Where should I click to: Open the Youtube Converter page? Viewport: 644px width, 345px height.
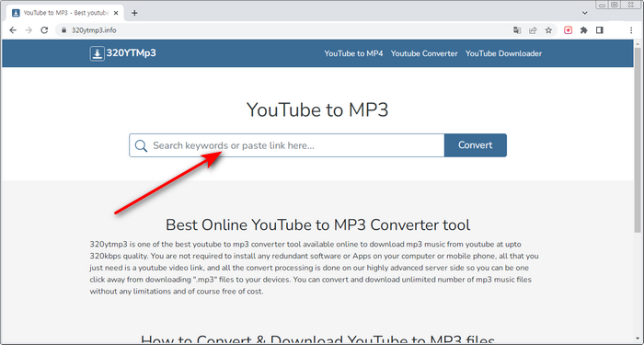pos(424,53)
